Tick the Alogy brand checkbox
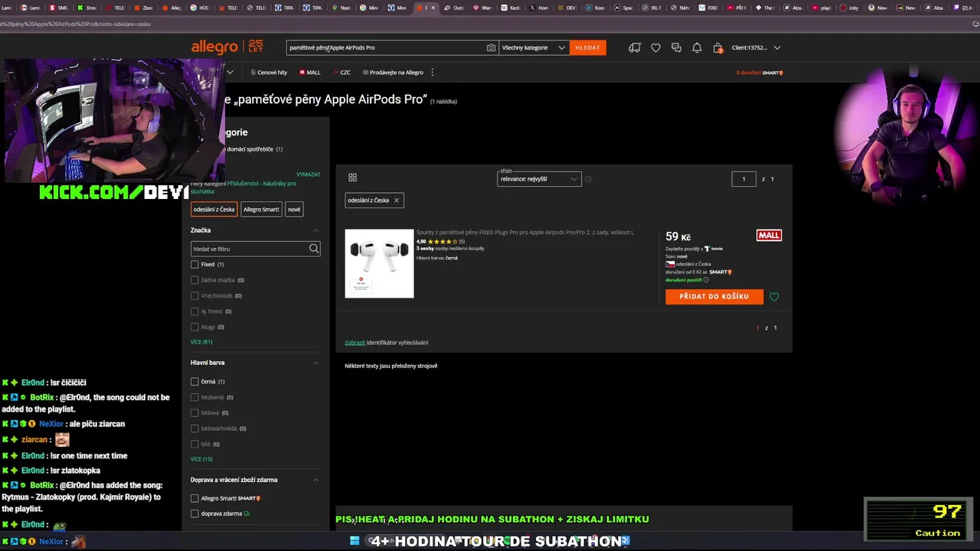The image size is (980, 551). click(194, 327)
